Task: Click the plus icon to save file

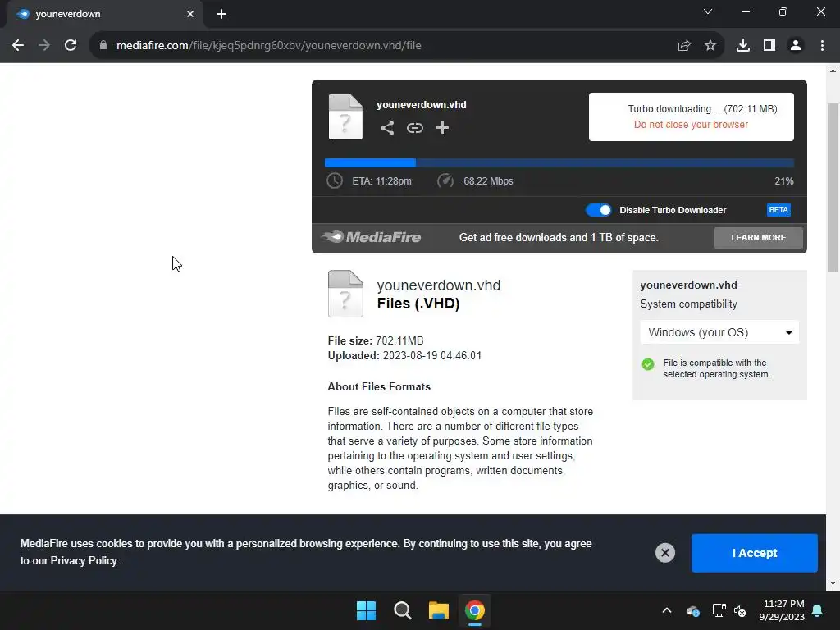Action: [x=442, y=127]
